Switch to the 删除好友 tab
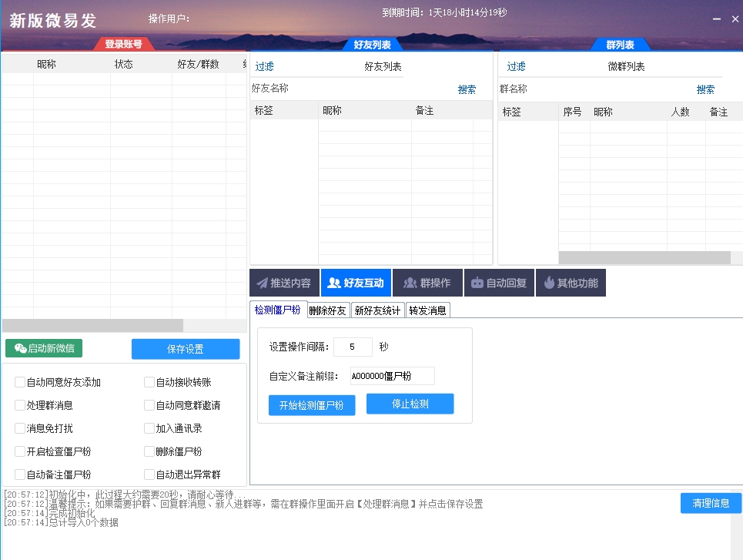Screen dimensions: 743x560 click(328, 310)
